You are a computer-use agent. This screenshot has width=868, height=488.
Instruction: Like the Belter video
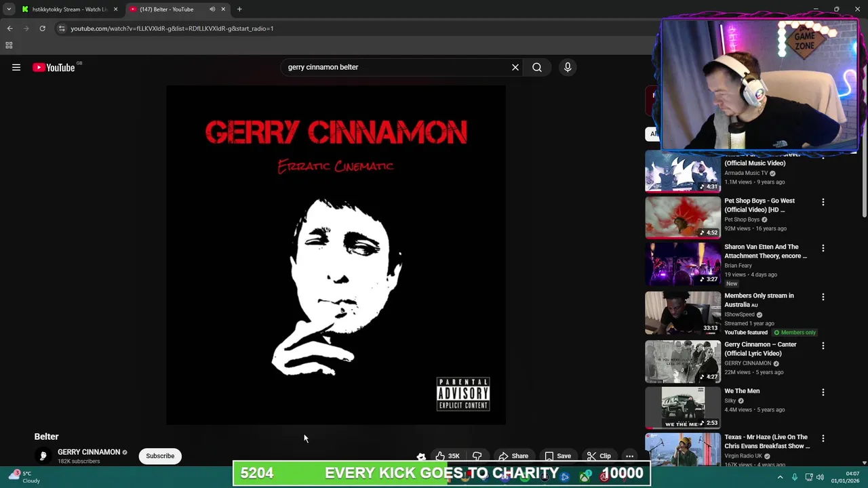pyautogui.click(x=447, y=456)
